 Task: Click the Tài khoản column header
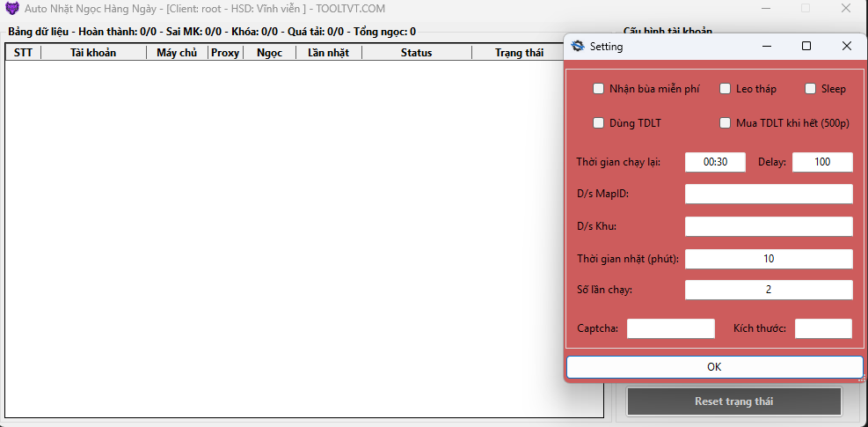(93, 53)
